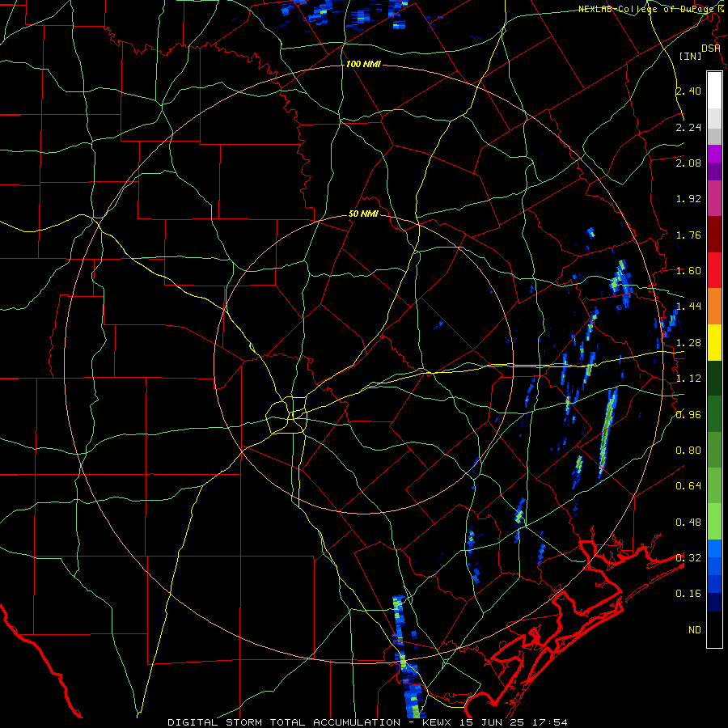Click the 0.16 scale value

[688, 594]
